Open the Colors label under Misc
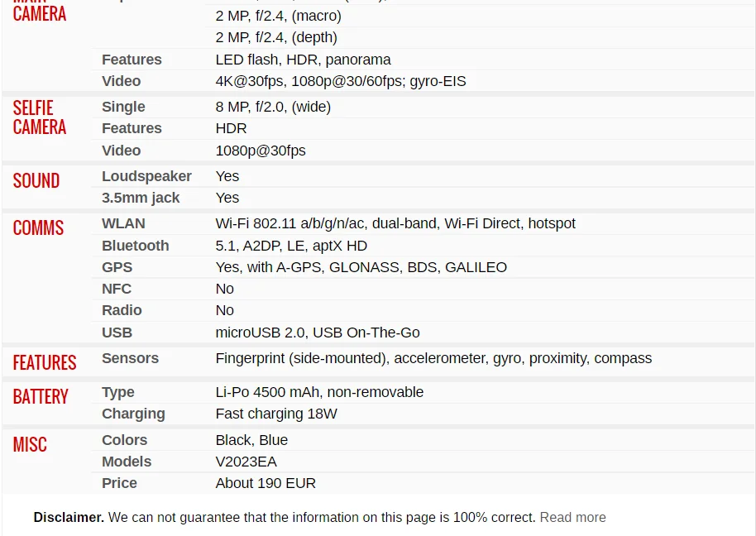This screenshot has width=756, height=536. (x=124, y=440)
